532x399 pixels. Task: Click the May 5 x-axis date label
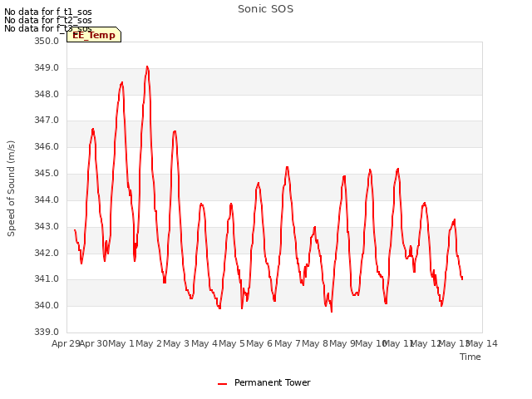click(x=232, y=343)
